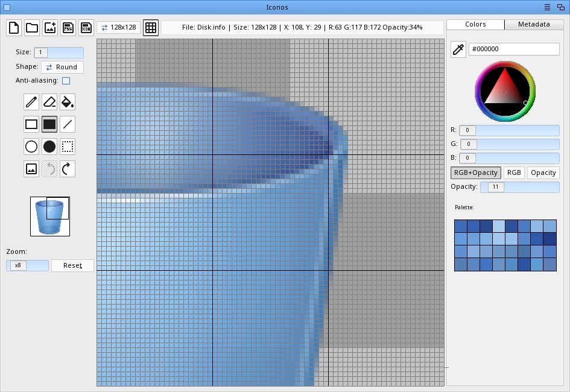Choose the paint bucket Fill tool
The image size is (570, 392).
68,102
